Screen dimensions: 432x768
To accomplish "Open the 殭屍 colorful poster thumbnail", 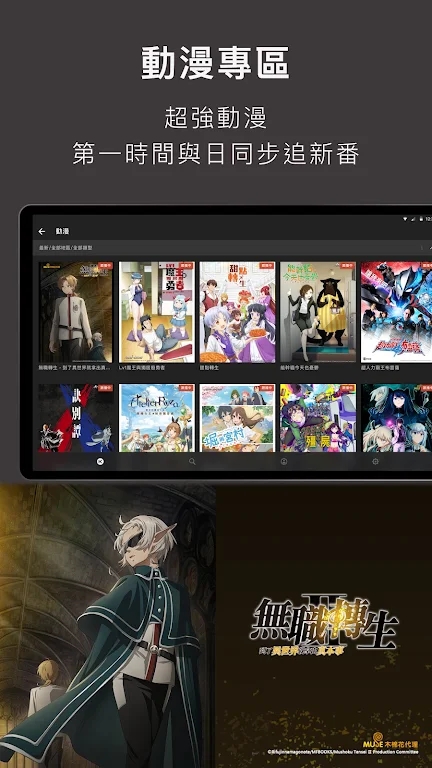I will click(x=318, y=418).
